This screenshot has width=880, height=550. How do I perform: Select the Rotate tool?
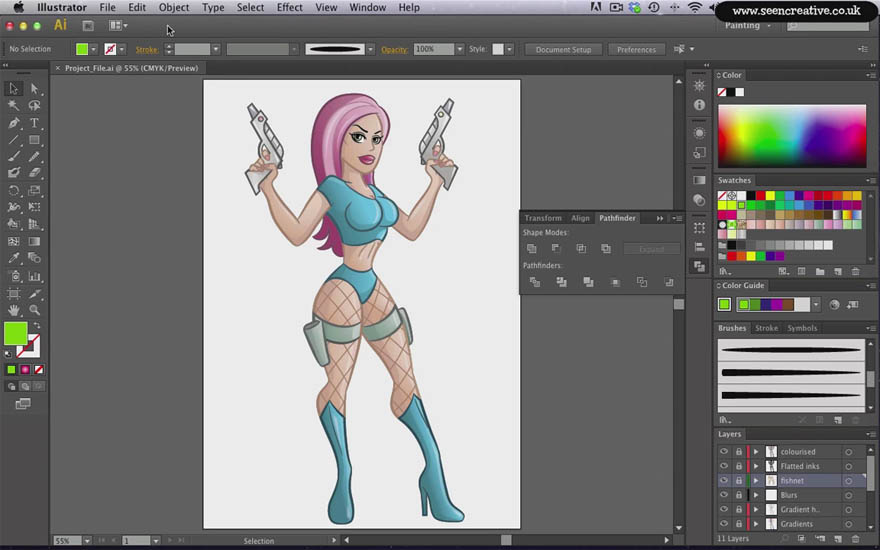tap(13, 191)
